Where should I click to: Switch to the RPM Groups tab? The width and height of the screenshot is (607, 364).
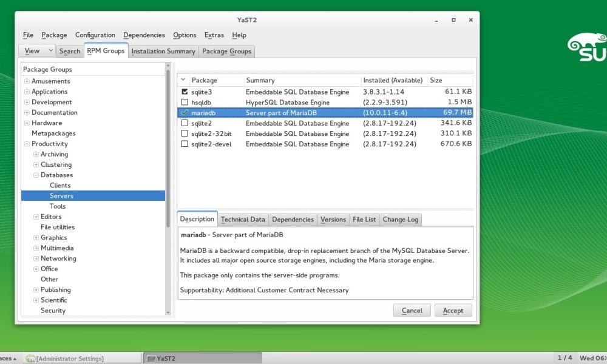tap(106, 51)
